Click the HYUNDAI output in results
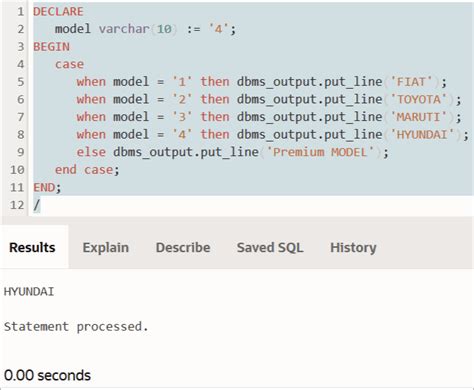 tap(29, 292)
